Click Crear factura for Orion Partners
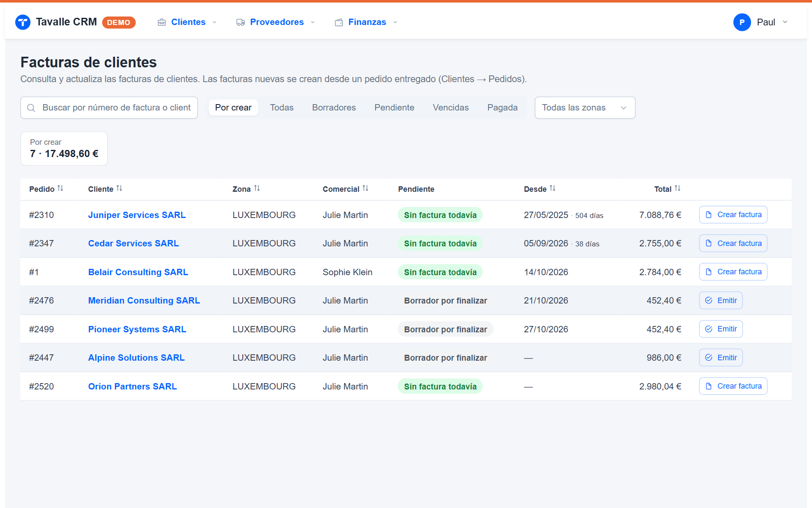Screen dimensions: 812x508 pos(733,386)
